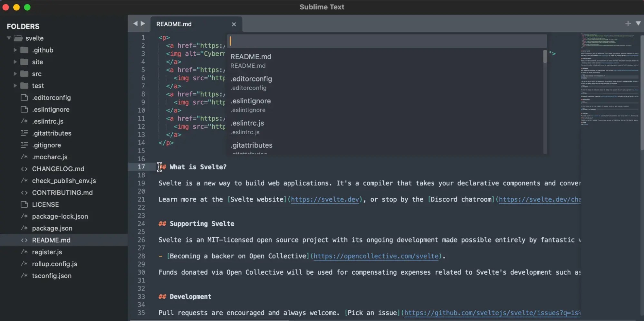Open the Open Collective link

tap(376, 256)
